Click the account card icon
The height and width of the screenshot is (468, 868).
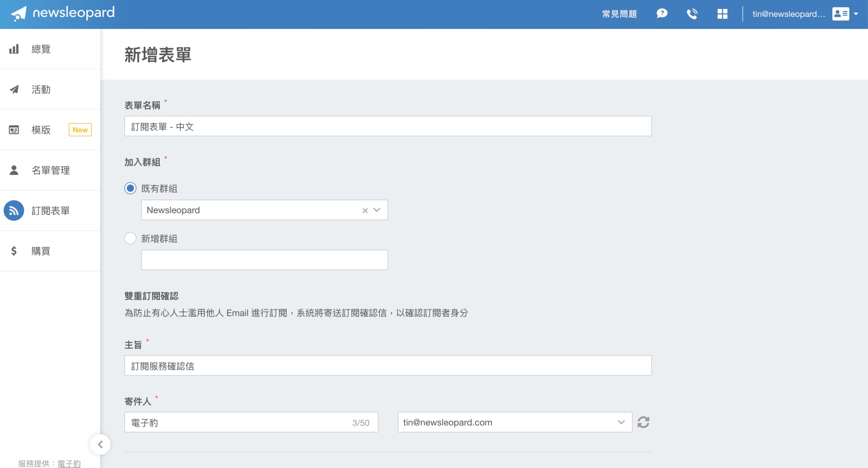(x=841, y=14)
